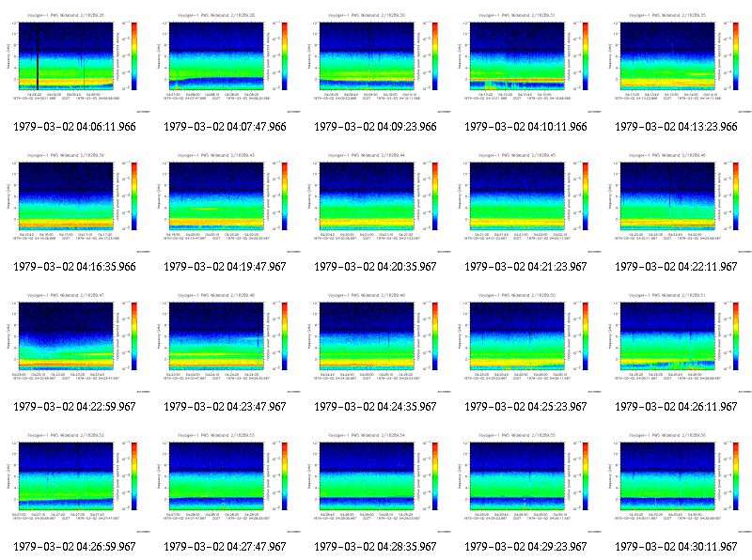Click the caption 1979-03-02 04:21:23.967
This screenshot has width=752, height=560.
(526, 267)
